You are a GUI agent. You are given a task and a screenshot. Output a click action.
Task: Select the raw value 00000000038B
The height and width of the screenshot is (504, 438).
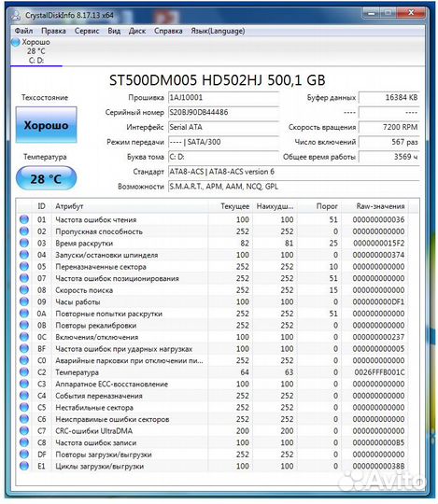point(378,466)
